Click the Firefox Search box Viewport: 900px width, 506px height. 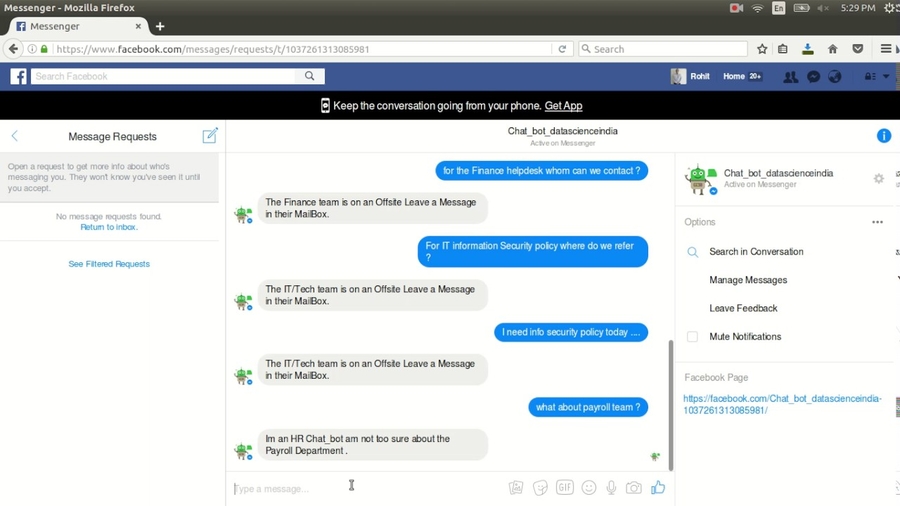tap(663, 49)
